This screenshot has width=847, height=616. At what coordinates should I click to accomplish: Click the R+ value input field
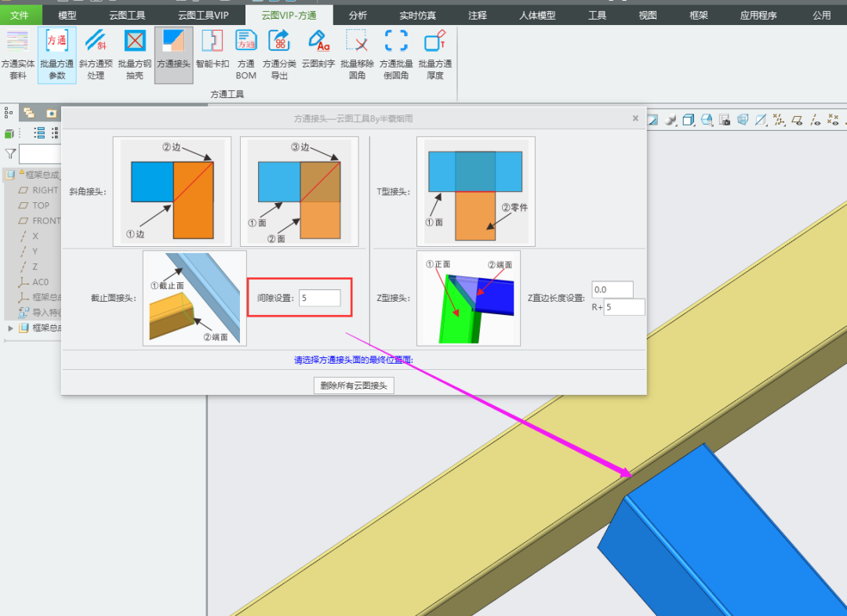[624, 306]
